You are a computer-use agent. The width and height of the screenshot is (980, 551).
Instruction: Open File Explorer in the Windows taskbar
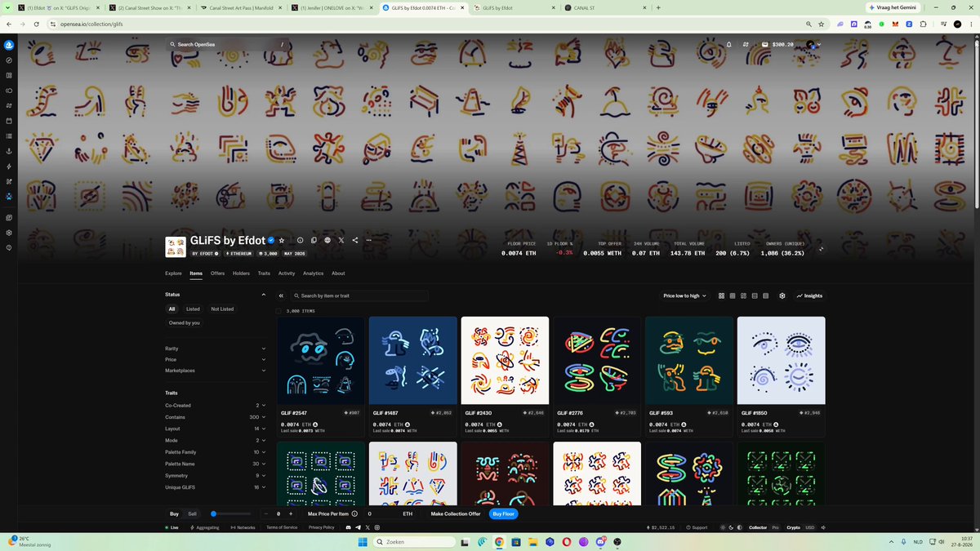click(533, 542)
